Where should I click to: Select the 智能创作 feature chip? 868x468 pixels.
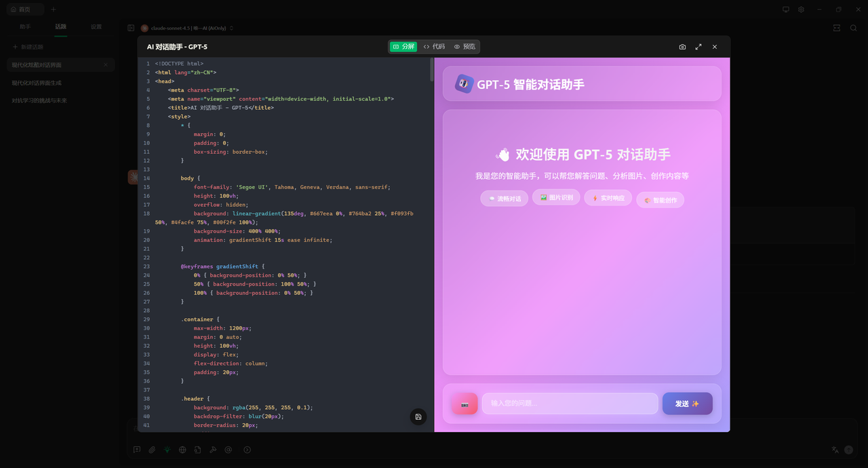pyautogui.click(x=660, y=200)
